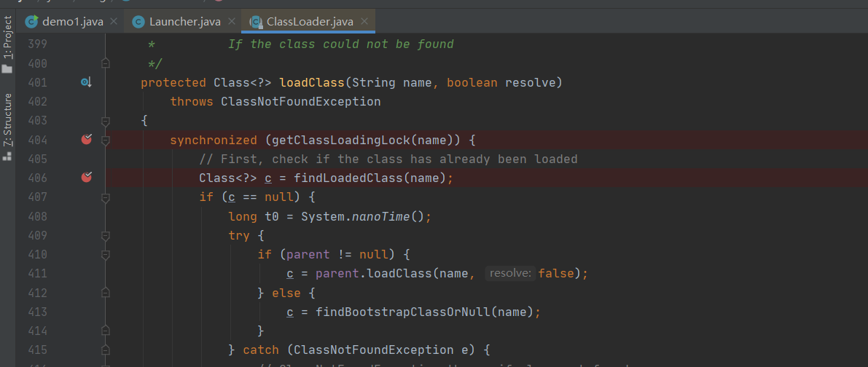
Task: Click findBootstrapClassOrNull on line 413
Action: point(403,312)
